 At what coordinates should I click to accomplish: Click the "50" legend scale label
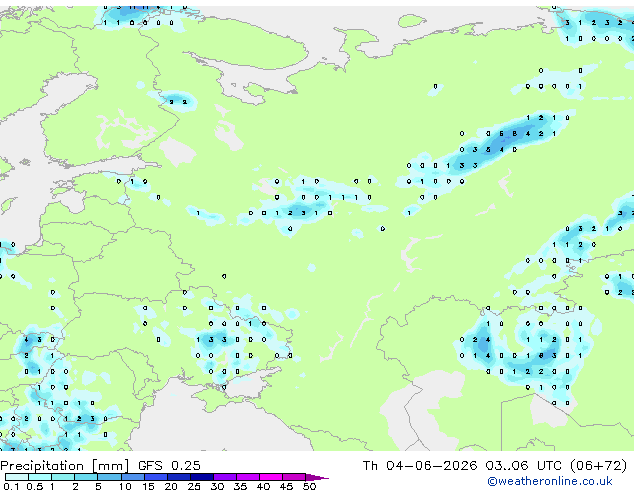coord(309,486)
